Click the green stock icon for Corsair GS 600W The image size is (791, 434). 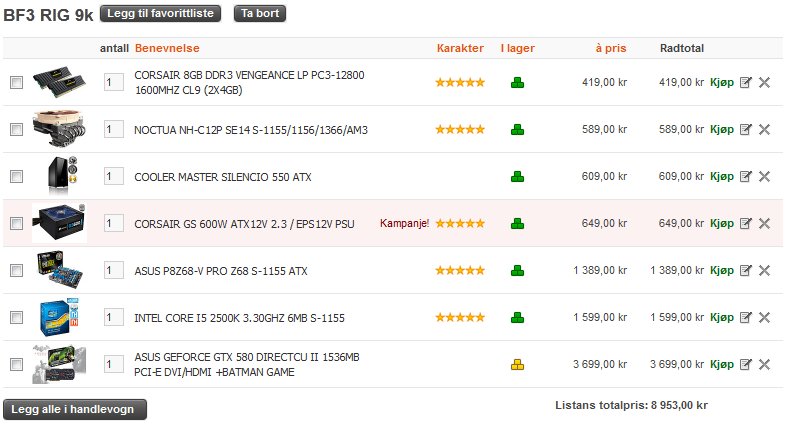pyautogui.click(x=517, y=223)
